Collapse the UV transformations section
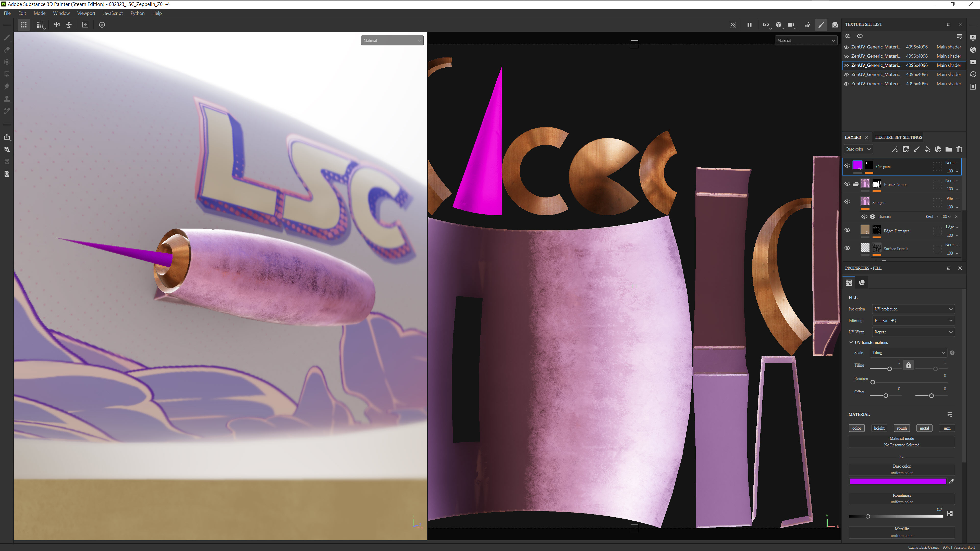This screenshot has width=980, height=551. click(851, 343)
